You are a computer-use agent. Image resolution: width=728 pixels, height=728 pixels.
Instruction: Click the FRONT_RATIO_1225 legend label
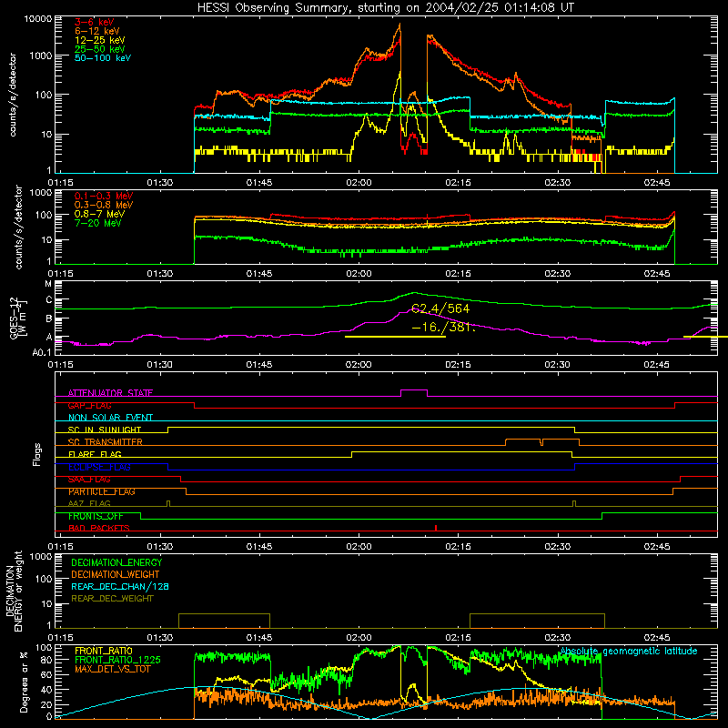tap(118, 660)
